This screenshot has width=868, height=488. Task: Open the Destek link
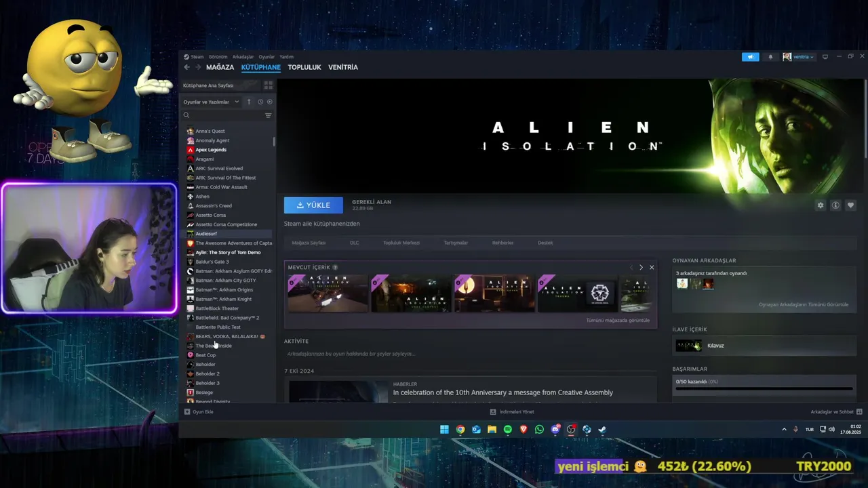(x=545, y=243)
